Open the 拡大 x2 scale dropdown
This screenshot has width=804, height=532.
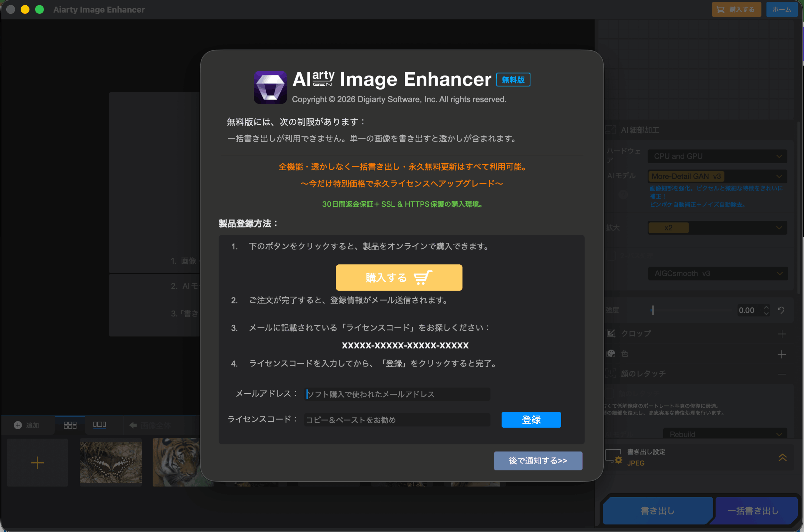[717, 228]
